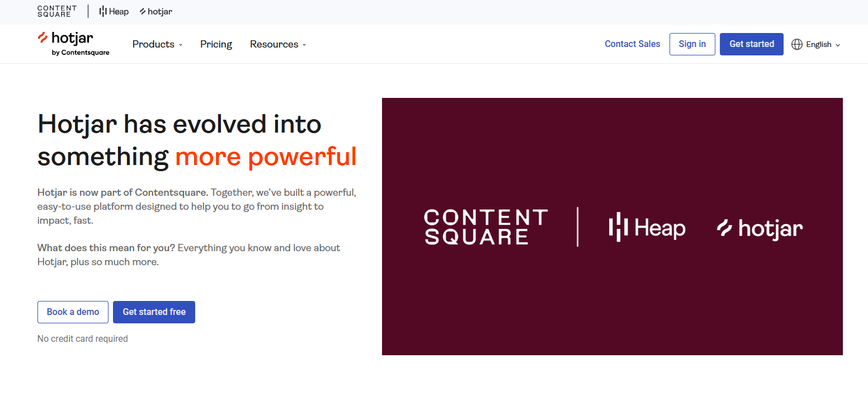Expand the Resources menu
The height and width of the screenshot is (419, 868).
click(278, 44)
